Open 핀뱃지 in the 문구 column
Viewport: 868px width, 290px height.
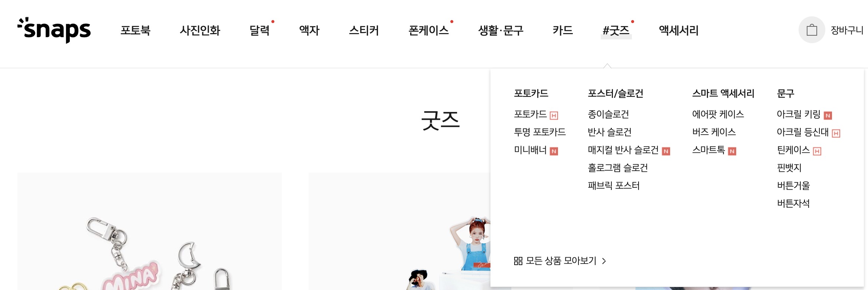tap(789, 168)
